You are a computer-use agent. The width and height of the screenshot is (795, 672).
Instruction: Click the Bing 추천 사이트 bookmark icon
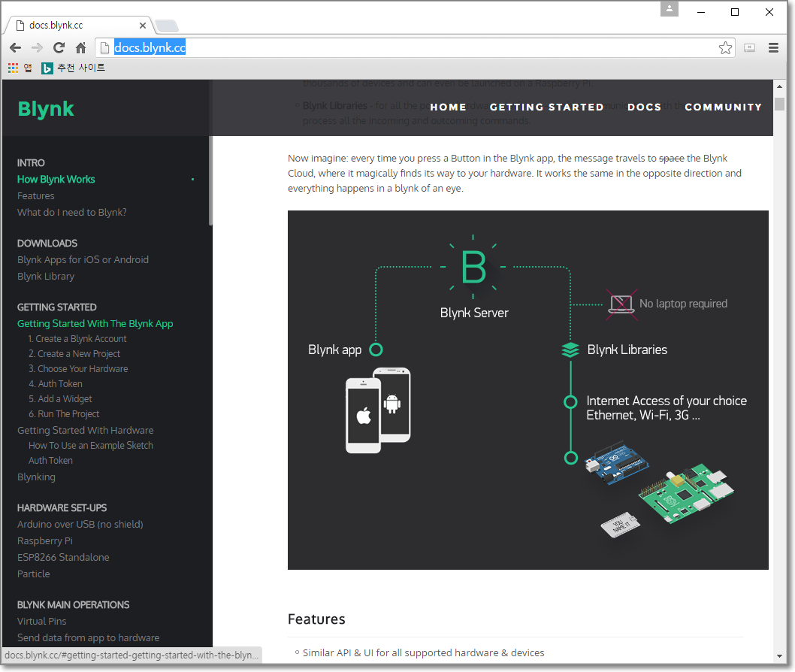point(47,67)
